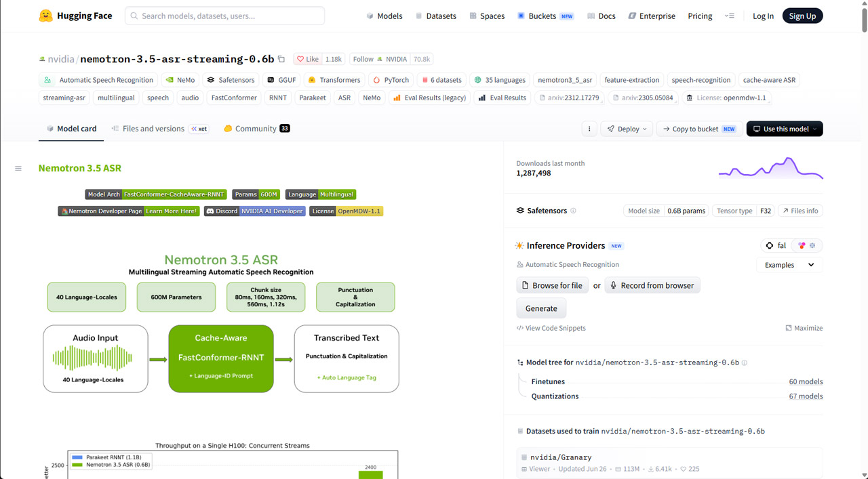Screen dimensions: 868x479
Task: Open the 35 languages tag
Action: point(500,80)
